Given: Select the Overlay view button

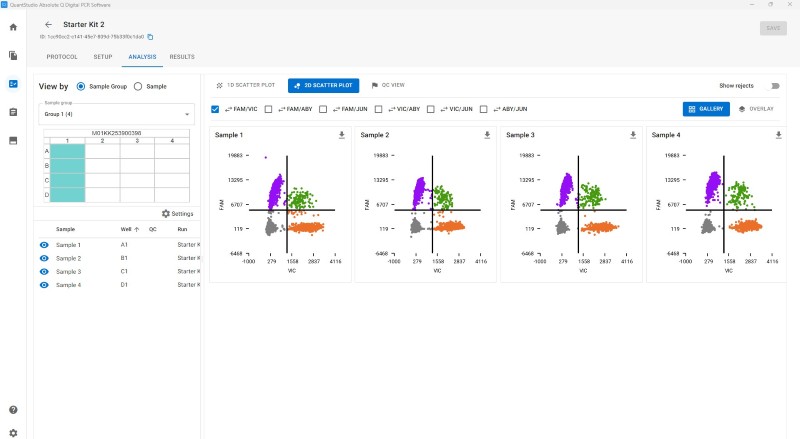Looking at the screenshot, I should pos(756,109).
